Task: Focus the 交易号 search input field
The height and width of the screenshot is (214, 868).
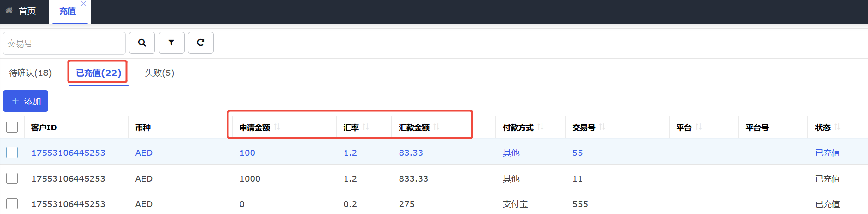Action: pos(64,43)
